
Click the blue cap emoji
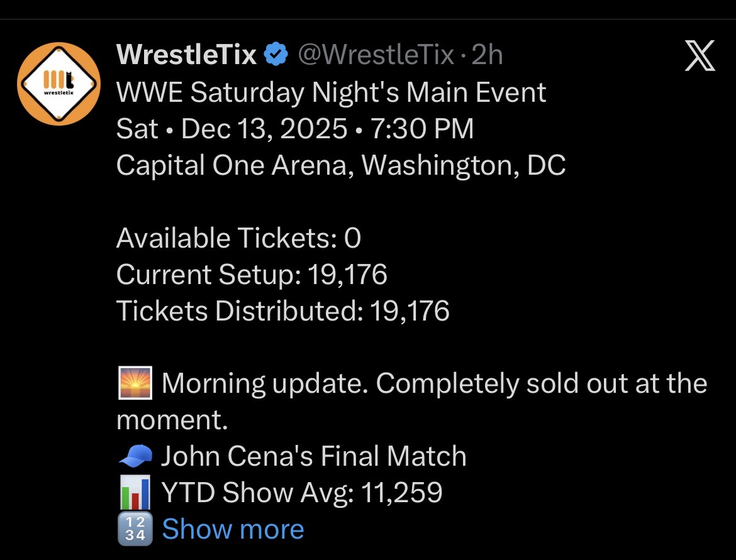point(135,456)
